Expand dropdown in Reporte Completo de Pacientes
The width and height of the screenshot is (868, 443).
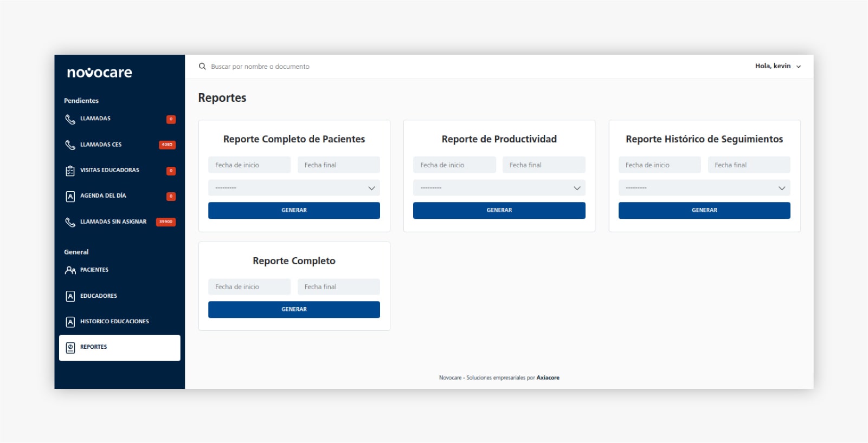(x=294, y=188)
